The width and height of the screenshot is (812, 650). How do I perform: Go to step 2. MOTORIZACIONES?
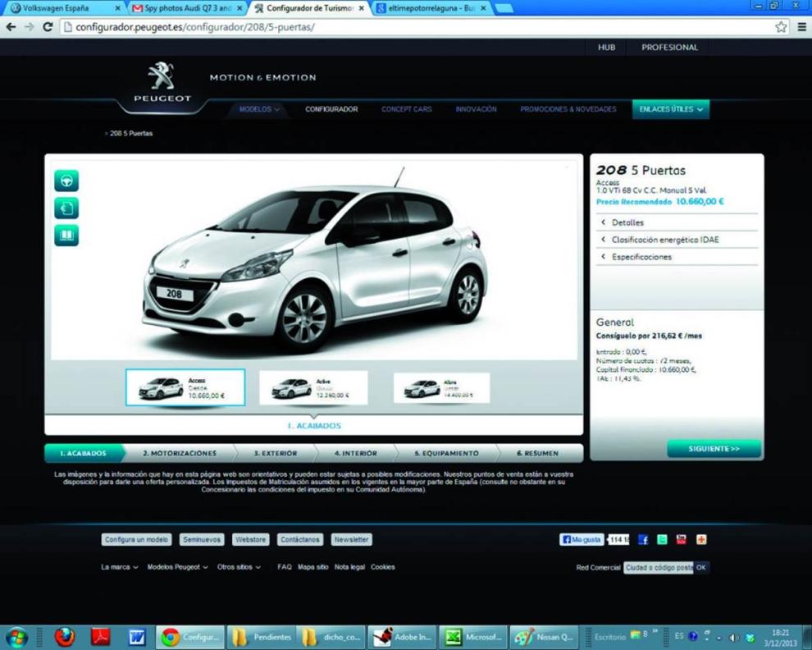pos(180,454)
